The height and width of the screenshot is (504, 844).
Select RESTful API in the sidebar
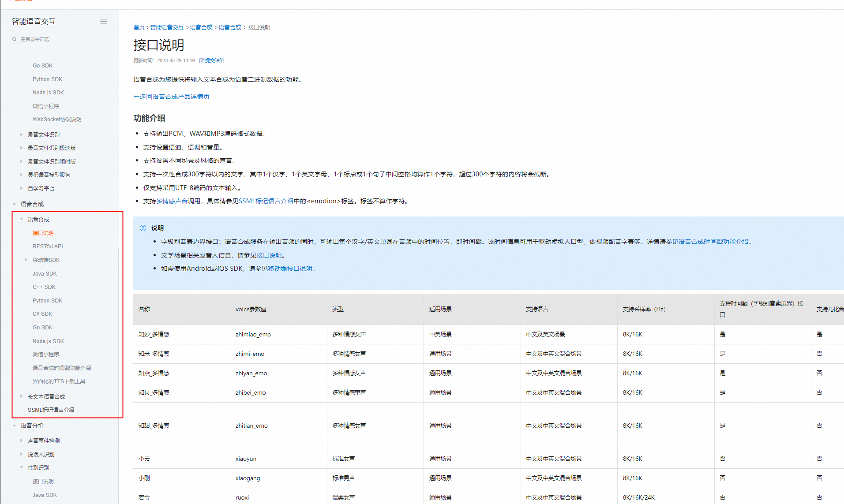(48, 246)
